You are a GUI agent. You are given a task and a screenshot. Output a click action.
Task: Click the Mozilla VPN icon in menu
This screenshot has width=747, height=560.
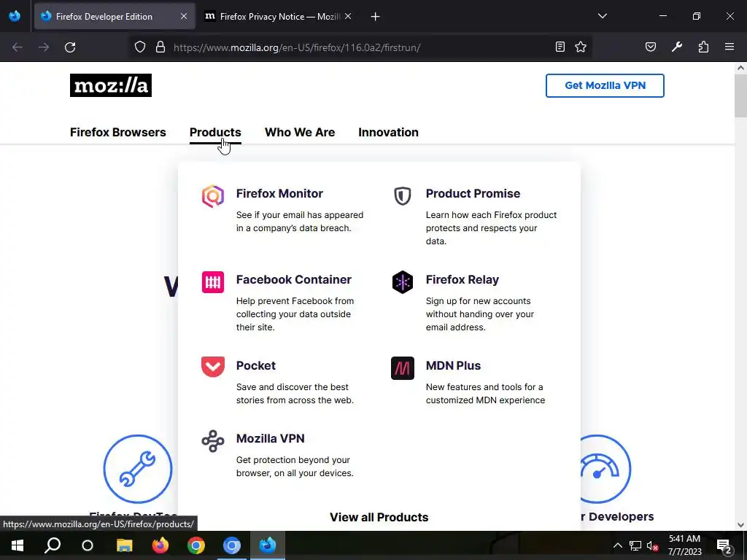coord(212,441)
